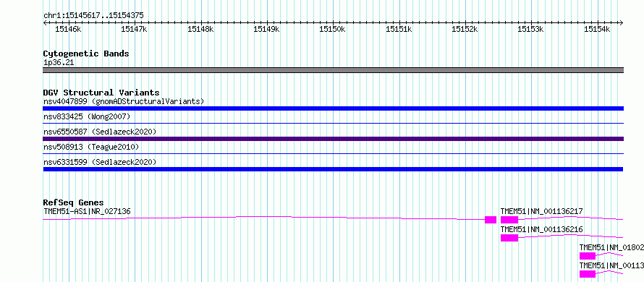The image size is (644, 282).
Task: Click the Cytogenetic Bands track title
Action: pyautogui.click(x=86, y=54)
